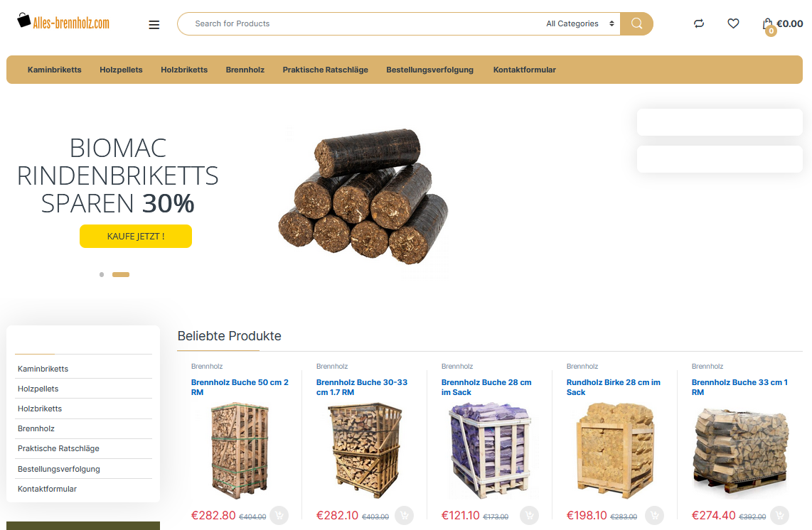Viewport: 812px width, 530px height.
Task: Add Brennholz Buche 50 cm to cart
Action: tap(279, 516)
